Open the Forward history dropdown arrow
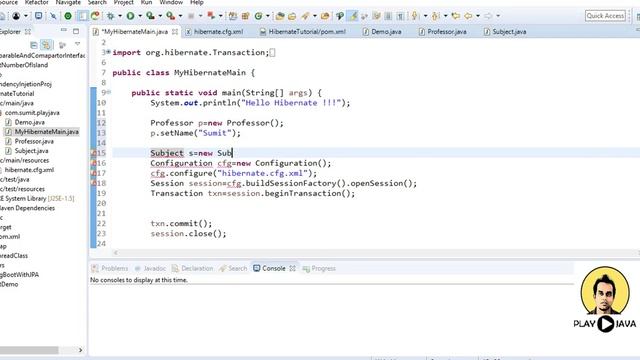The width and height of the screenshot is (640, 360). (498, 16)
